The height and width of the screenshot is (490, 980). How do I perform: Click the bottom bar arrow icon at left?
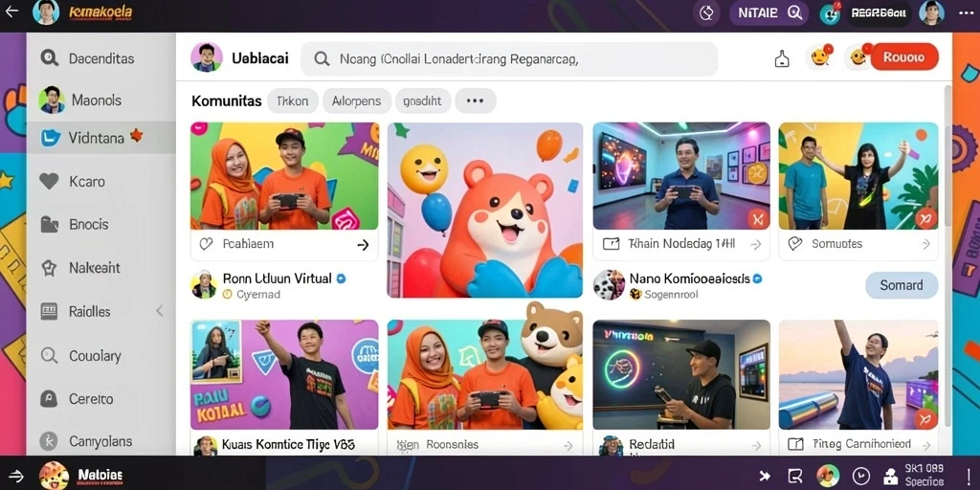pyautogui.click(x=16, y=477)
